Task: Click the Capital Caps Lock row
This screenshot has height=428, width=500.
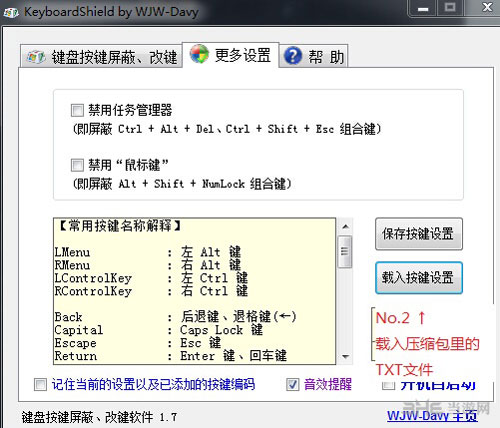Action: tap(159, 330)
